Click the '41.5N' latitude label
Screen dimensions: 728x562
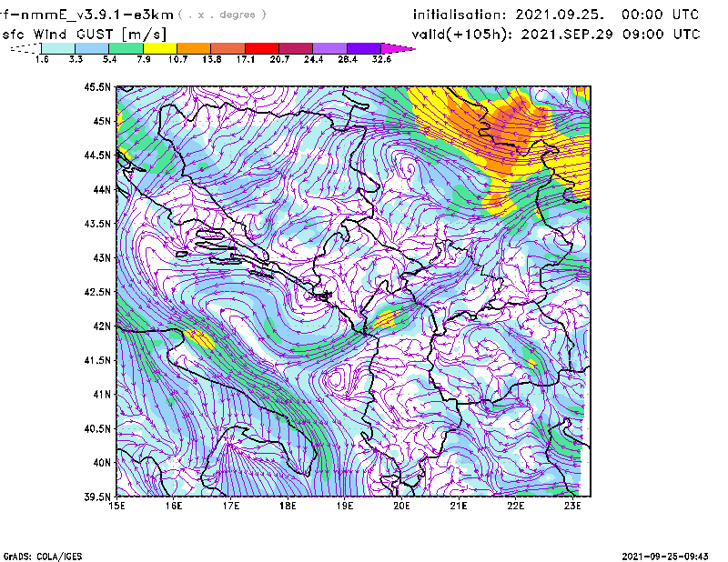coord(97,360)
